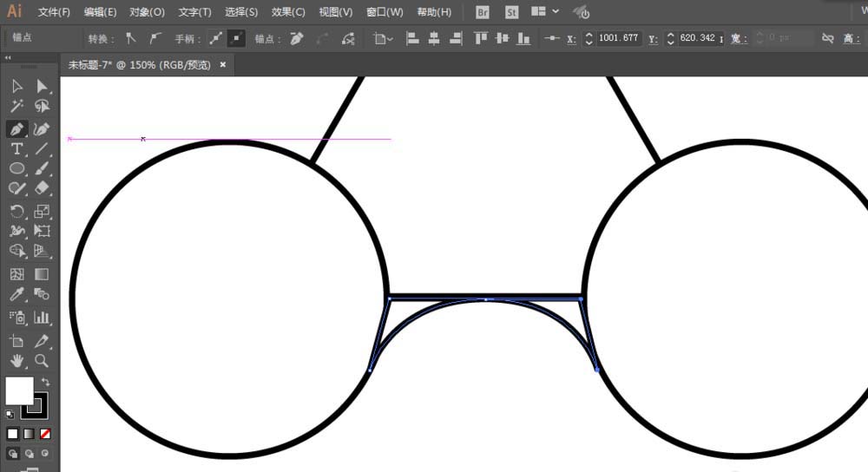
Task: Pick the Eyedropper tool
Action: [x=17, y=294]
